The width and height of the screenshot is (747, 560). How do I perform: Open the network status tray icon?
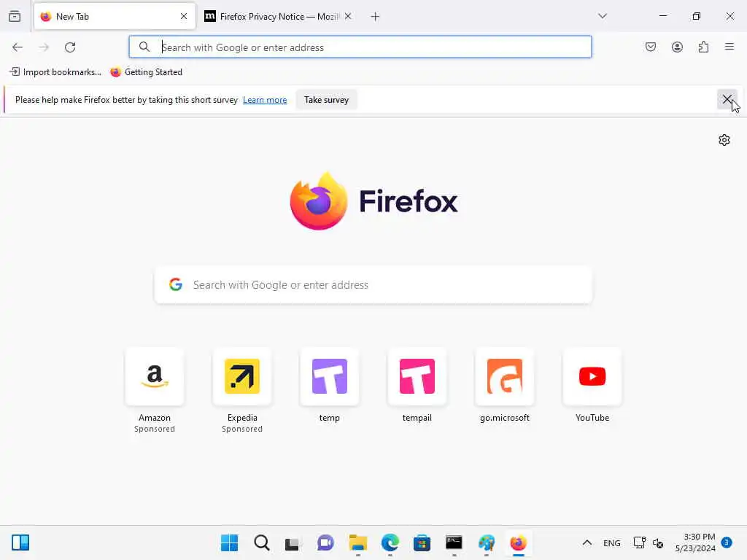coord(639,542)
